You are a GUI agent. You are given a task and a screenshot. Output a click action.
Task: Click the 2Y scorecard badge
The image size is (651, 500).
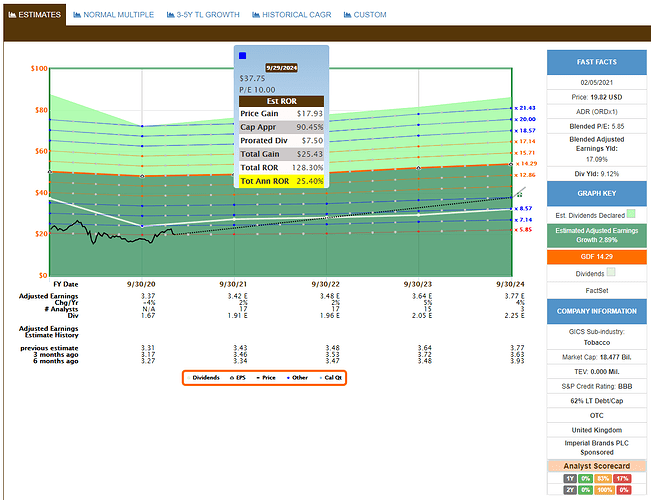pos(570,490)
